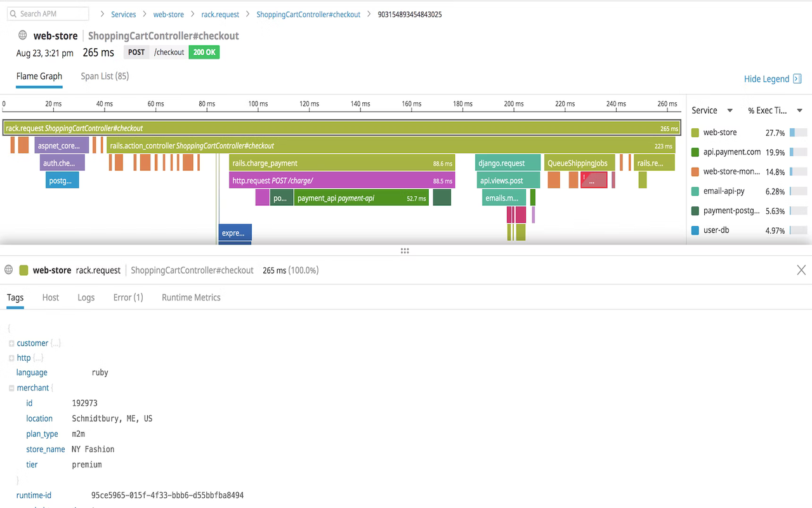Click the merchant id value 192973

(x=85, y=403)
